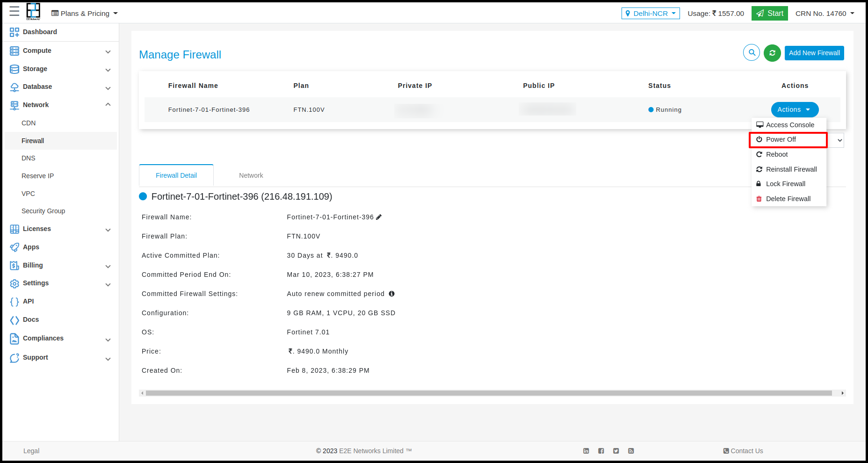Open VPC under Network
The width and height of the screenshot is (868, 463).
pyautogui.click(x=28, y=194)
